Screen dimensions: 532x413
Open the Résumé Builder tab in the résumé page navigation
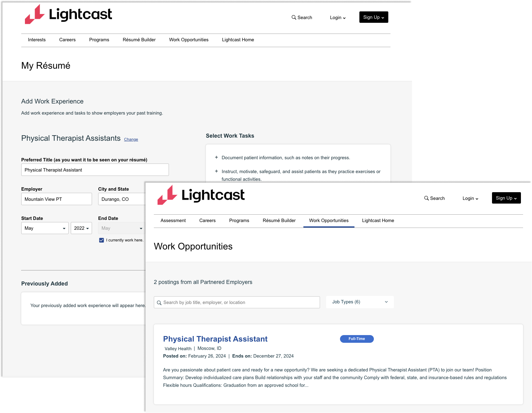[139, 40]
